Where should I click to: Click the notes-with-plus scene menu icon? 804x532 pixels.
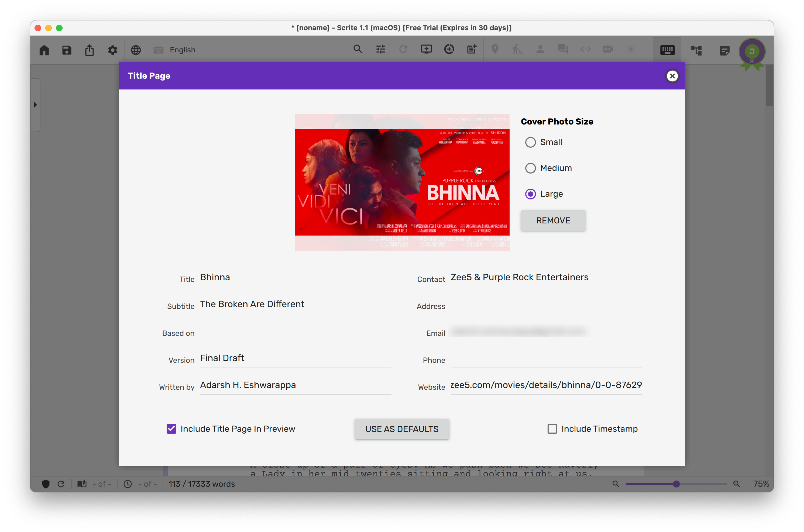[x=472, y=49]
